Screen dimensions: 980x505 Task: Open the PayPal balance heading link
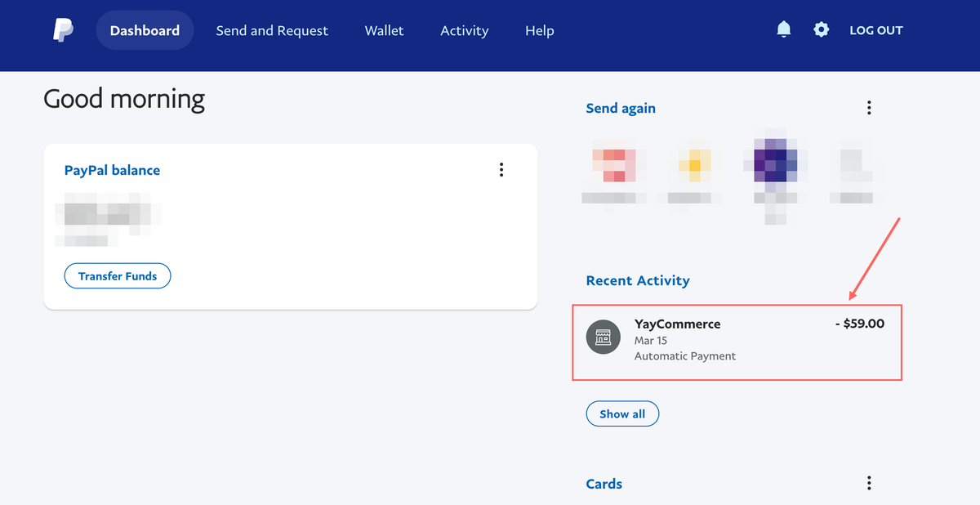pos(112,170)
